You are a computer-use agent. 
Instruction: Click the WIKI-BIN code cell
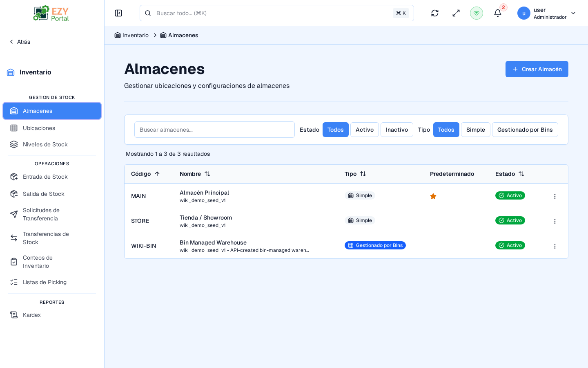tap(144, 246)
